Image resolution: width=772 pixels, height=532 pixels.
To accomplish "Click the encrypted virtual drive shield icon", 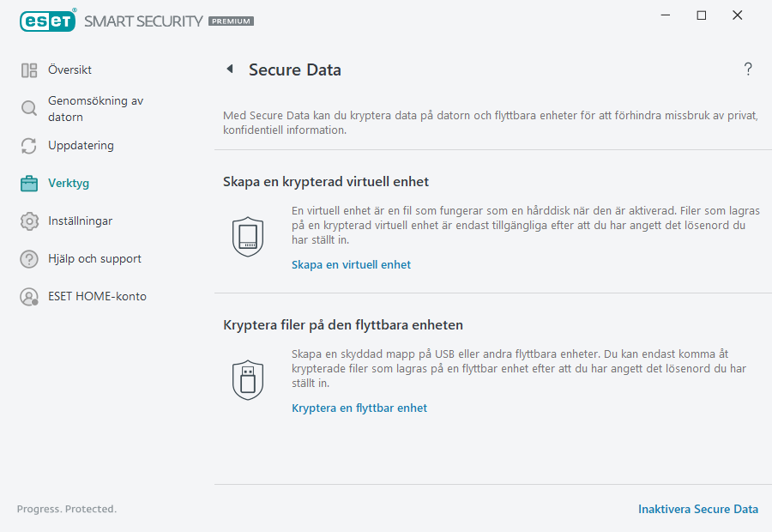I will click(248, 236).
